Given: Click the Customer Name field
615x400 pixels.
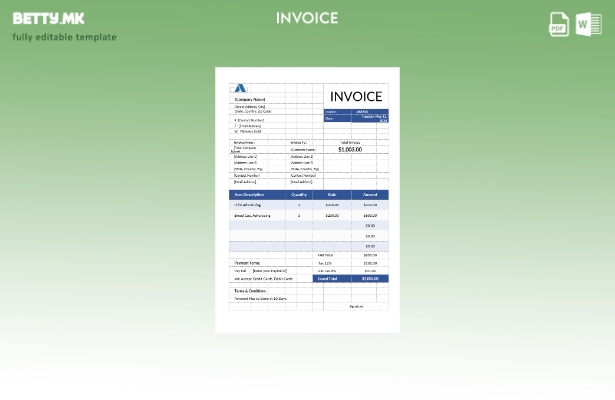Looking at the screenshot, I should coord(303,150).
